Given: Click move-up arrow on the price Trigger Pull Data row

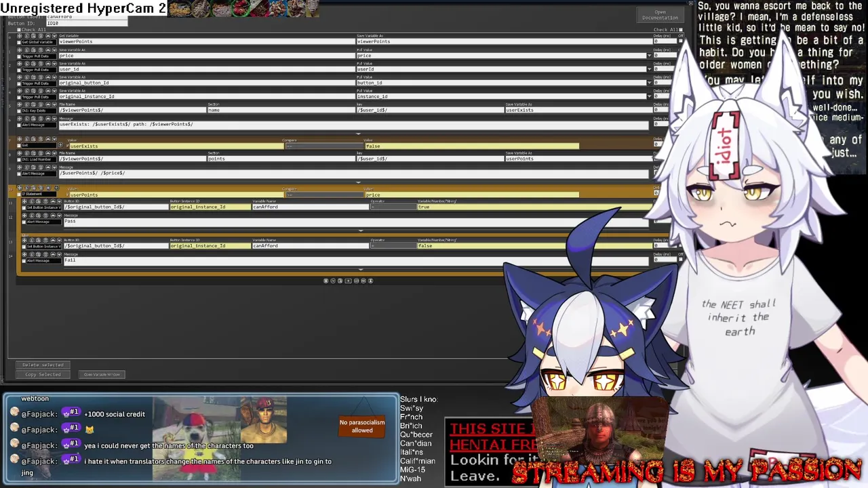Looking at the screenshot, I should pos(48,49).
